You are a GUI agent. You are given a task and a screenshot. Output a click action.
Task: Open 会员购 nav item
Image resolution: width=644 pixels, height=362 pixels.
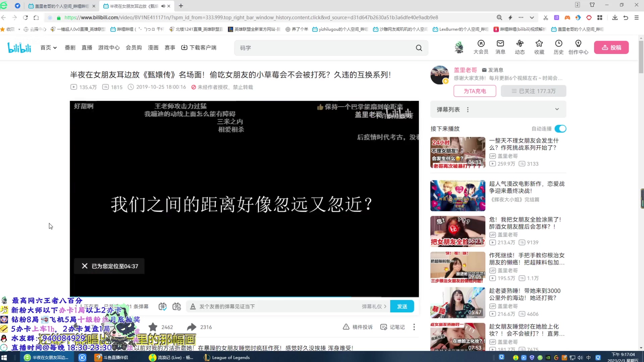(x=133, y=48)
